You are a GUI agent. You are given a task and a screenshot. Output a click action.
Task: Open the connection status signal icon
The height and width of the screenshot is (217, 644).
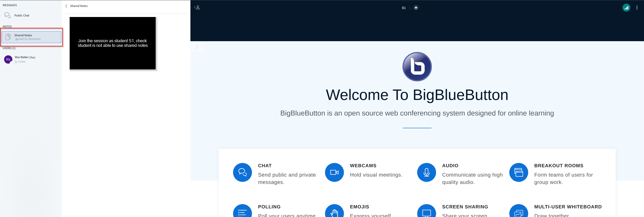point(626,8)
